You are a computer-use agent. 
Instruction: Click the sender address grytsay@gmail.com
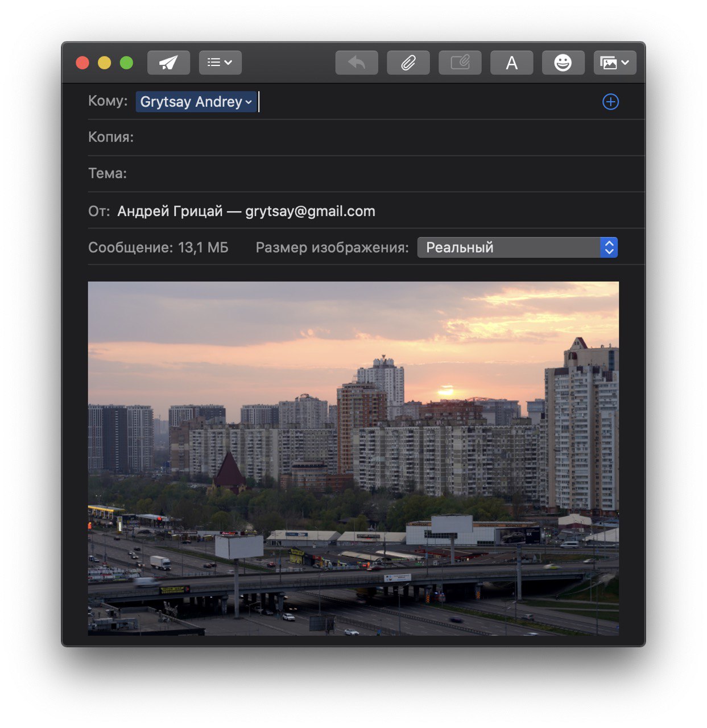click(x=310, y=211)
